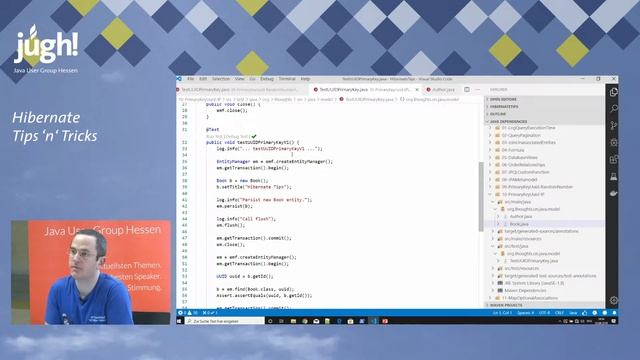This screenshot has height=360, width=640.
Task: Open the Selection menu
Action: 221,79
